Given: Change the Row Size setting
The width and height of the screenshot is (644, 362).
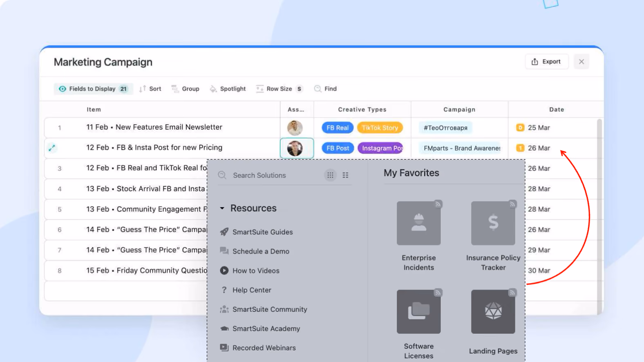Looking at the screenshot, I should 279,89.
